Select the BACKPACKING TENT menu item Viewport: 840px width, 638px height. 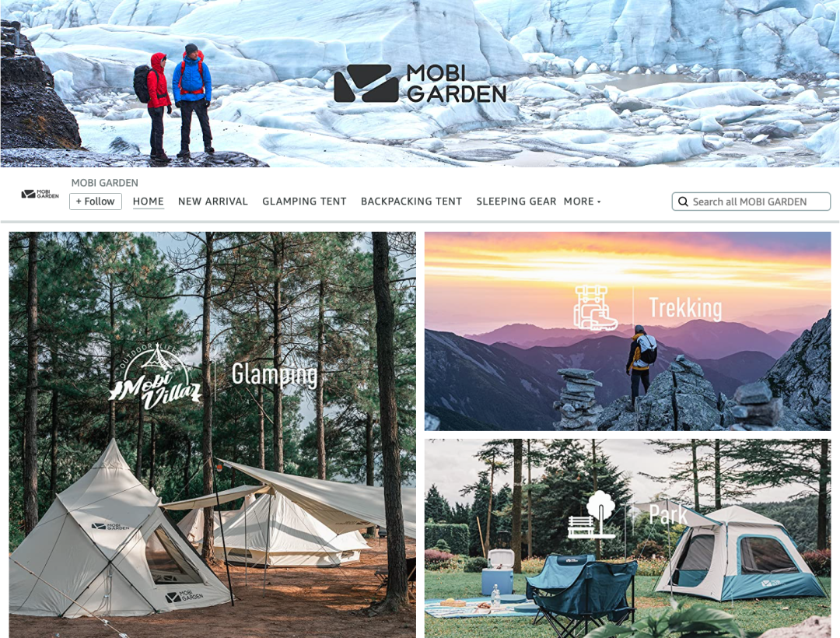(411, 202)
